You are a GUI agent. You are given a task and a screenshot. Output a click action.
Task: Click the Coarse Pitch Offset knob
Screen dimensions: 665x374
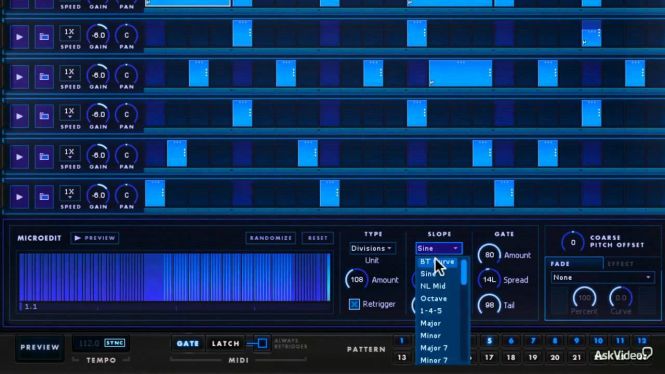pos(573,242)
